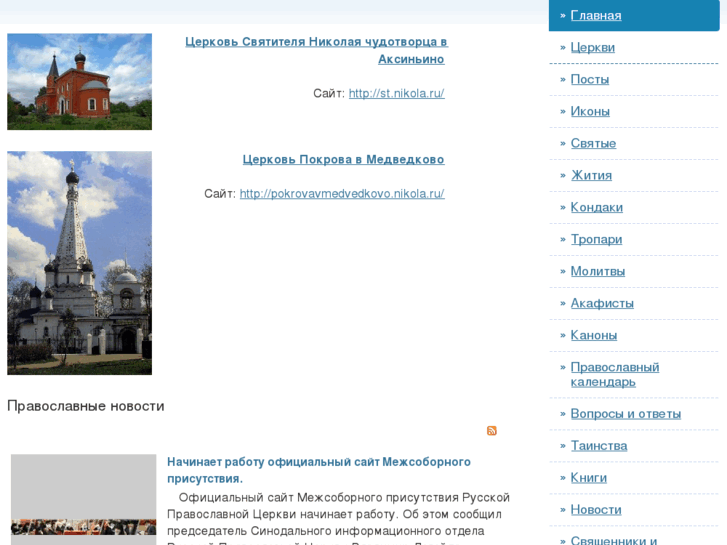
Task: Open the orange RSS feed icon
Action: tap(491, 430)
